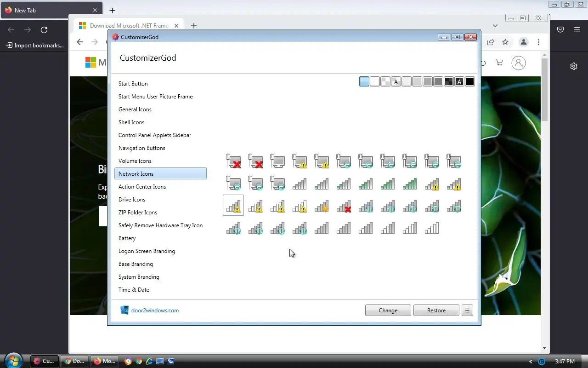Pick the solid black background swatch
This screenshot has height=368, width=588.
click(x=470, y=82)
